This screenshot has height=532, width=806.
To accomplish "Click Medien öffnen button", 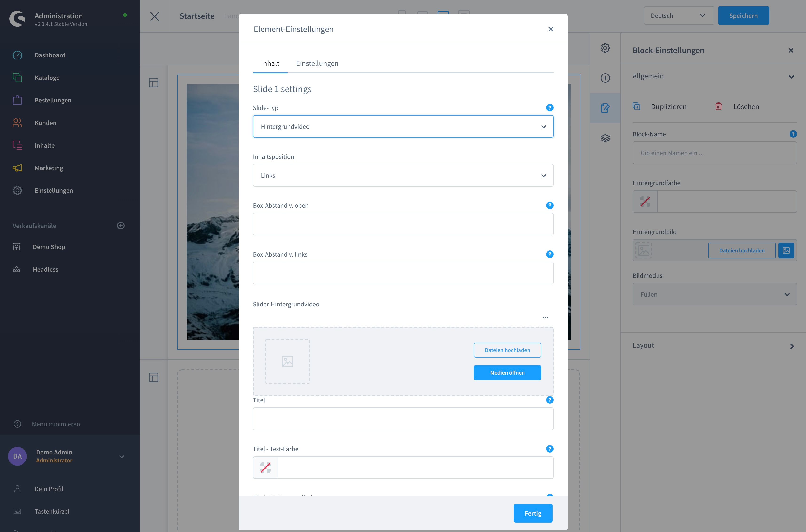I will [x=508, y=372].
